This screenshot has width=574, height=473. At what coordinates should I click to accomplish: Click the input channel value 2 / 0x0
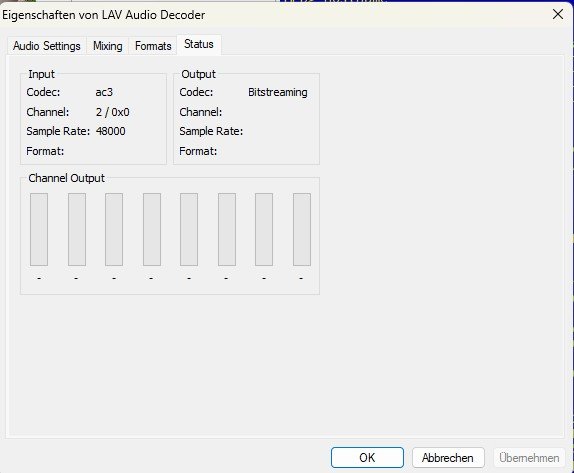tap(112, 112)
